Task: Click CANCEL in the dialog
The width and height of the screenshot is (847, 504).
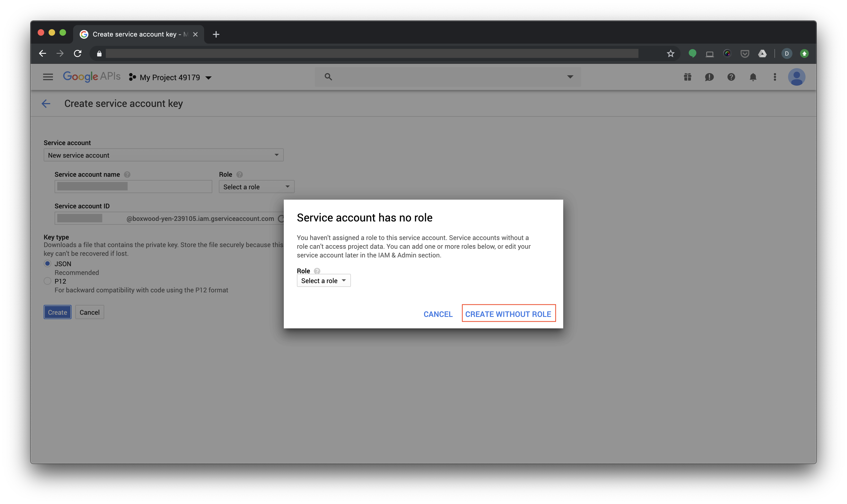Action: point(438,314)
